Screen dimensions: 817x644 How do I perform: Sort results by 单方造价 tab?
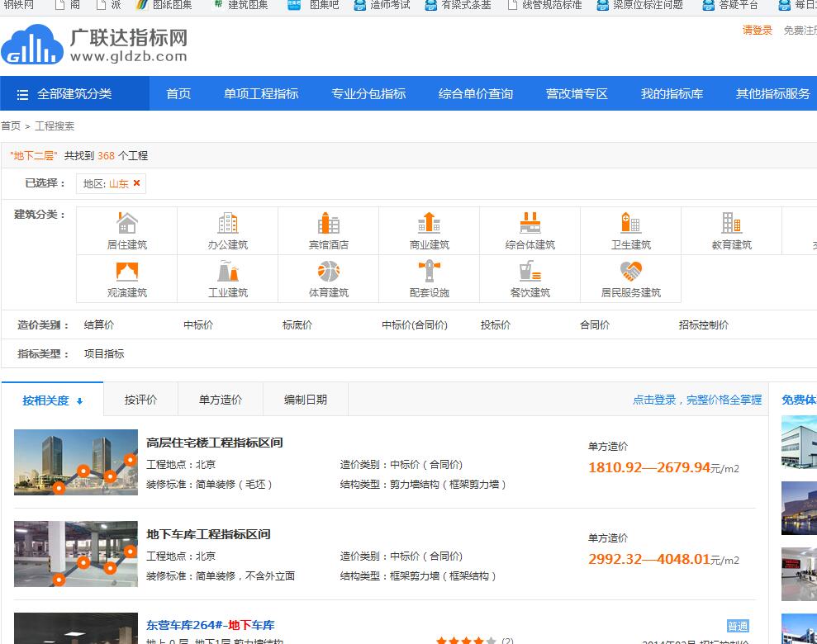221,400
